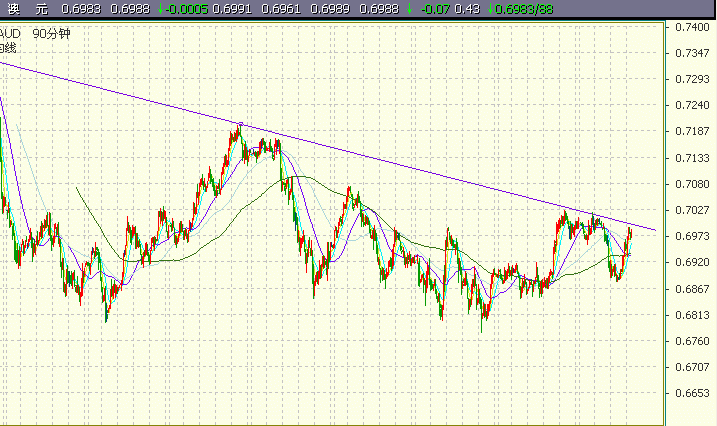Click the 0.6760 price axis label
Image resolution: width=717 pixels, height=426 pixels.
[692, 341]
